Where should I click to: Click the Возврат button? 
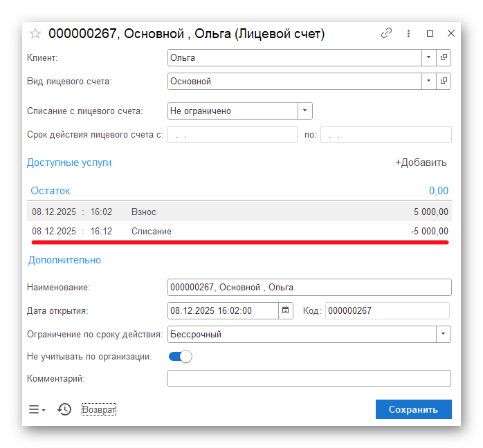point(99,409)
